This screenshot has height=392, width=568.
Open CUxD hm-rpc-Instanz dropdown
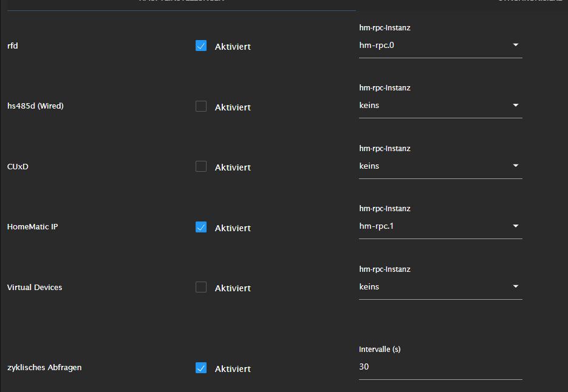pyautogui.click(x=440, y=166)
